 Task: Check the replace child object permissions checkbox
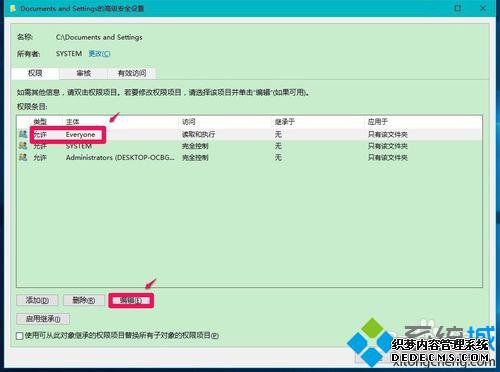pos(20,336)
